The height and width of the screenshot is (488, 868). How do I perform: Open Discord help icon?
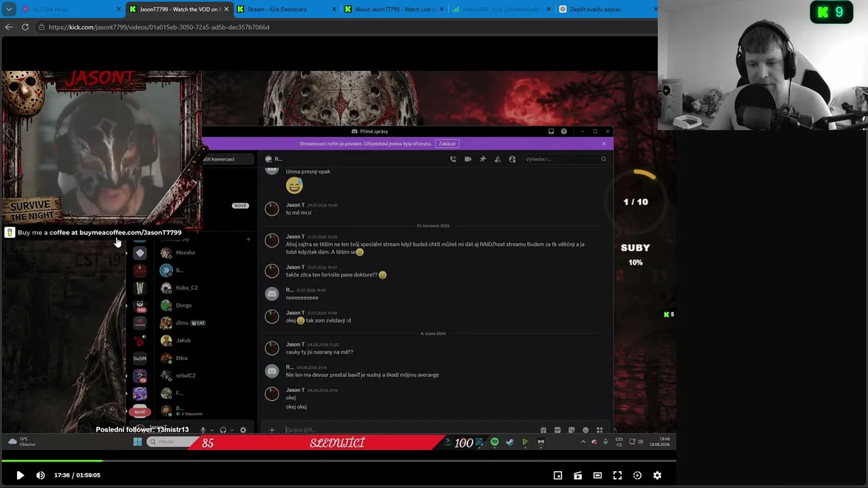564,131
